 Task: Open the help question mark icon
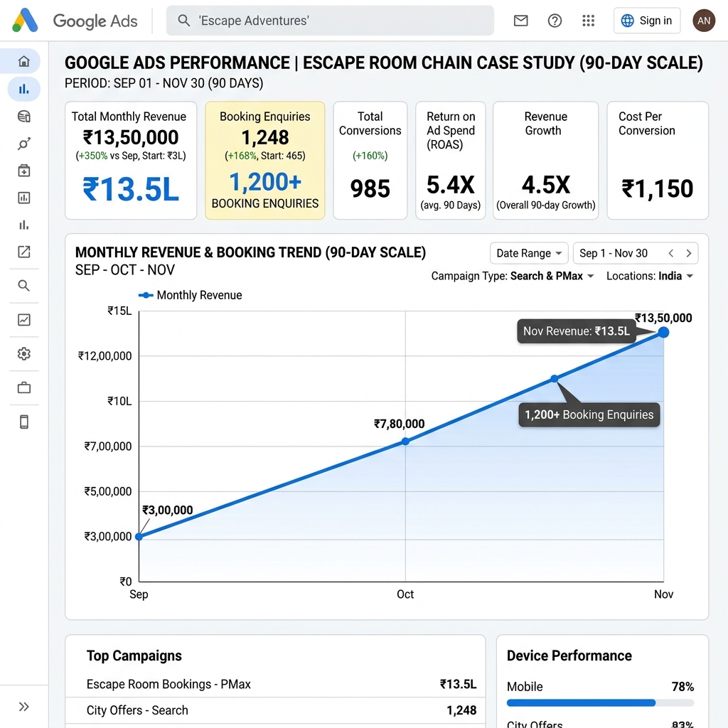click(555, 21)
